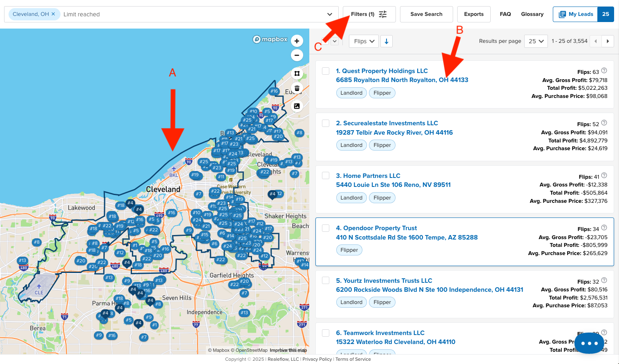Open address 6685 Royalton Rd North Royalton

(x=402, y=80)
